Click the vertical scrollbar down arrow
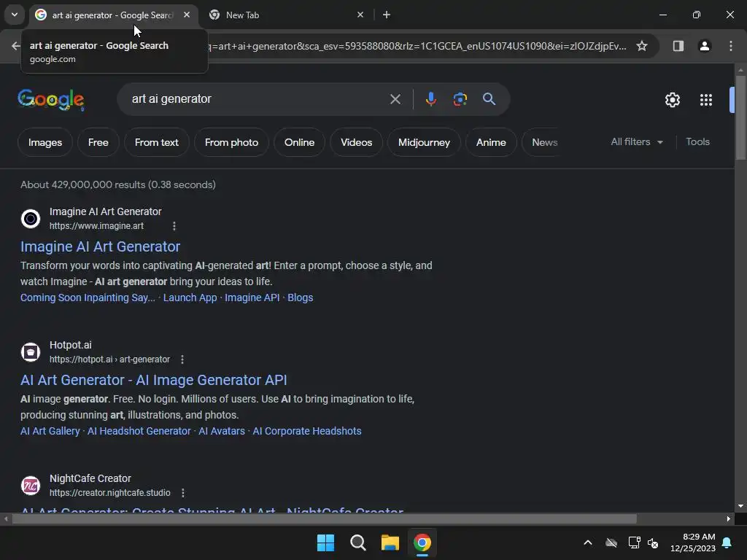 [x=740, y=506]
